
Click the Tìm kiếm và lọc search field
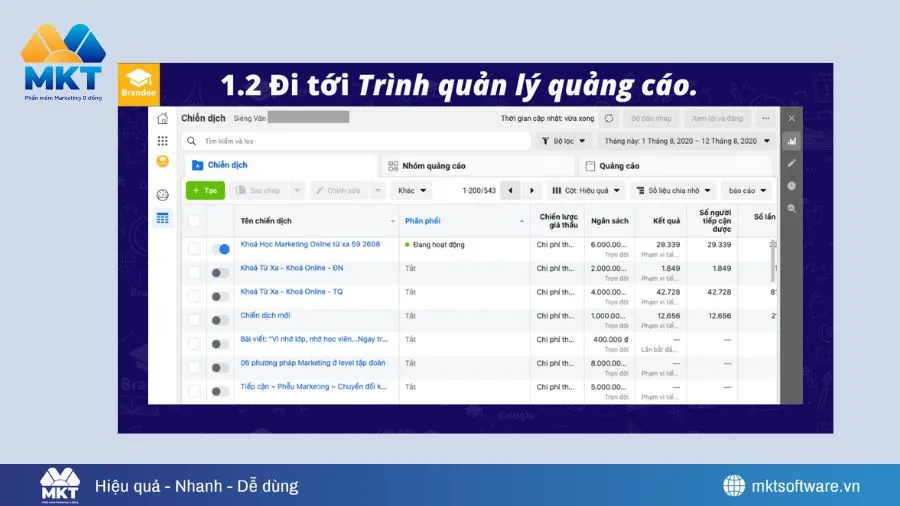tap(356, 141)
